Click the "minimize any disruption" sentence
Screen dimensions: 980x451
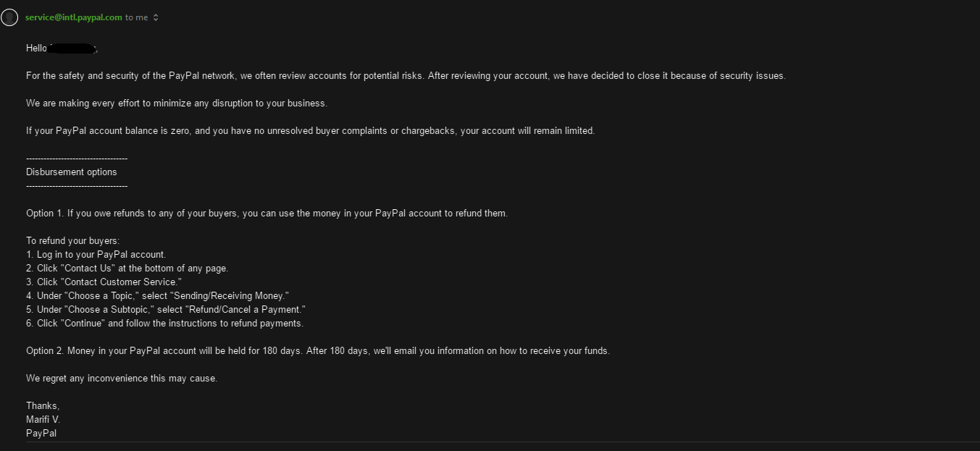pyautogui.click(x=177, y=104)
